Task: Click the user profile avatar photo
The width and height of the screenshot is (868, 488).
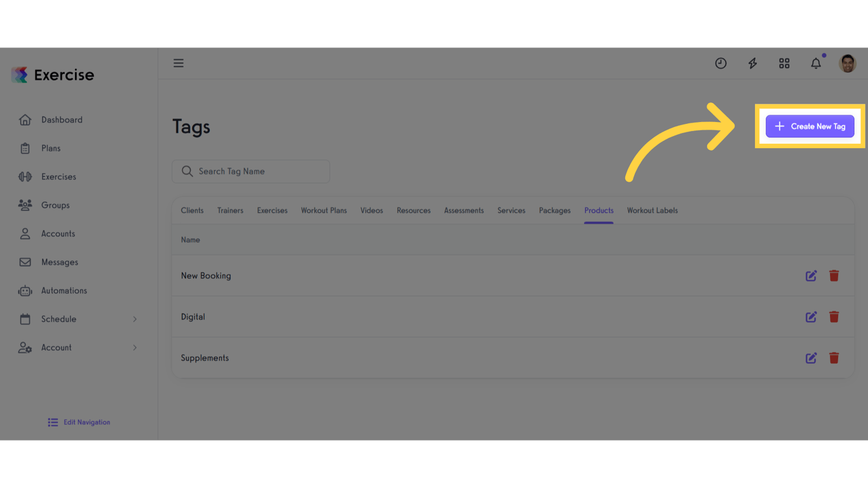Action: [848, 63]
